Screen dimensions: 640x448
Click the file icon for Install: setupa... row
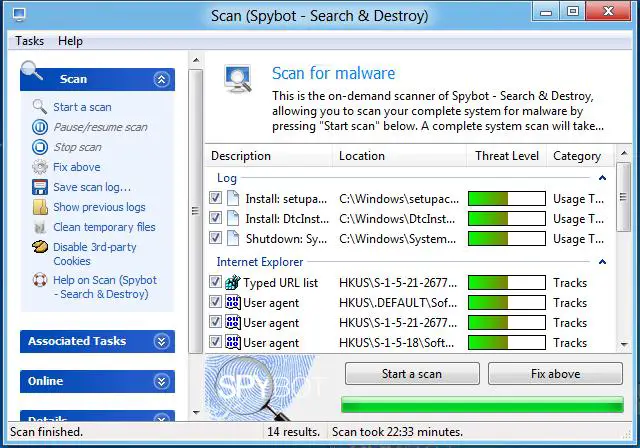coord(233,199)
